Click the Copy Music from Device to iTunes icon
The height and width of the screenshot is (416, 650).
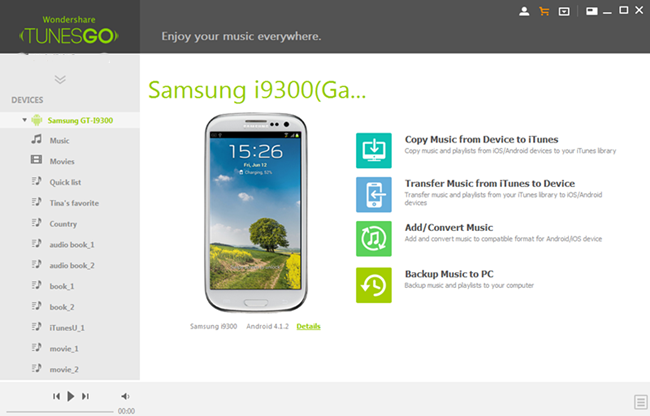coord(374,150)
